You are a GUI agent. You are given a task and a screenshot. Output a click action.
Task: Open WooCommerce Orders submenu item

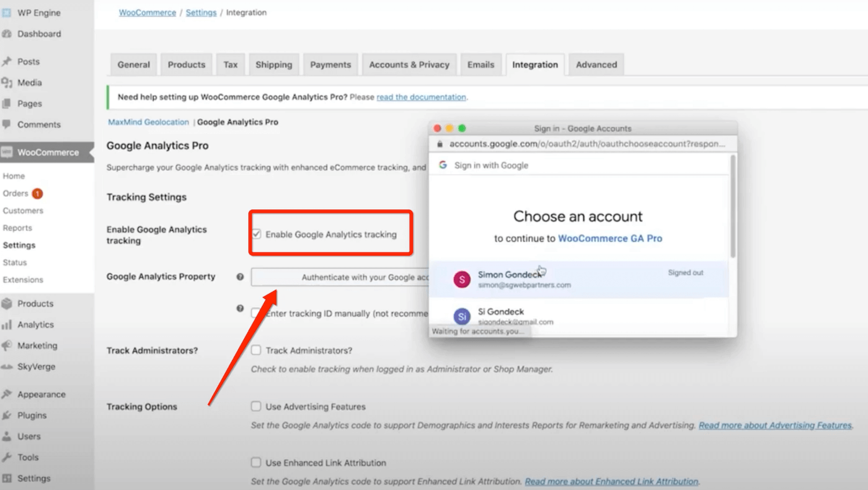coord(15,194)
